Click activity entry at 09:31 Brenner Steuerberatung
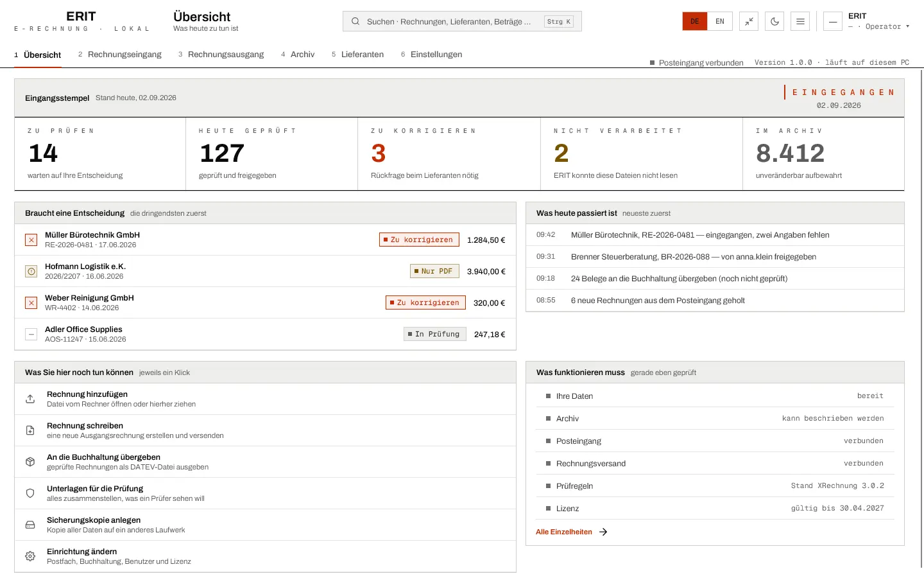Screen dimensions: 924x578 [x=715, y=257]
